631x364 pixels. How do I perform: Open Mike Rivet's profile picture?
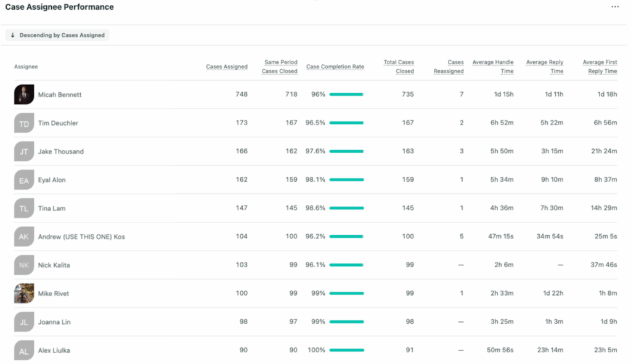tap(23, 293)
